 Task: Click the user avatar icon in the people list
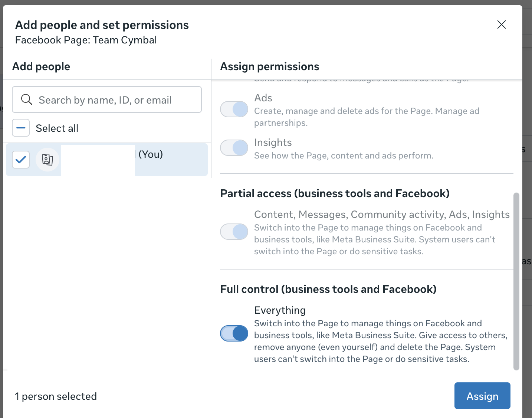pos(47,160)
